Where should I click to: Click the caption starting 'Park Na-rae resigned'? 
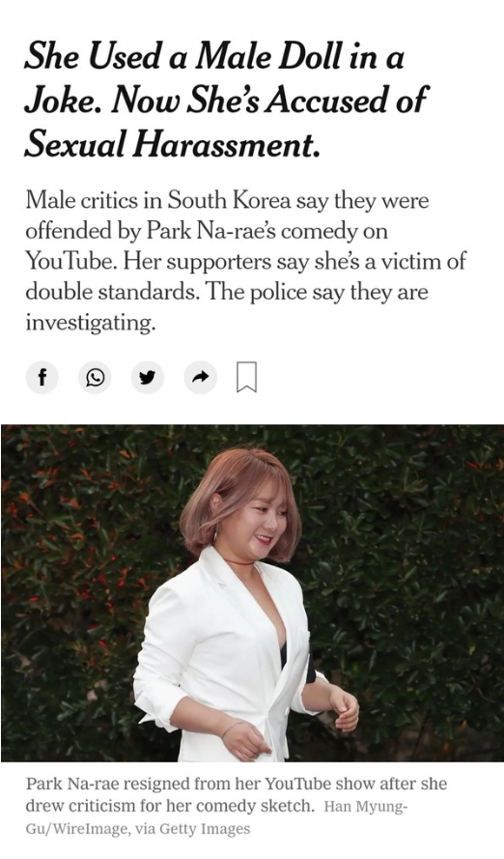pos(237,795)
